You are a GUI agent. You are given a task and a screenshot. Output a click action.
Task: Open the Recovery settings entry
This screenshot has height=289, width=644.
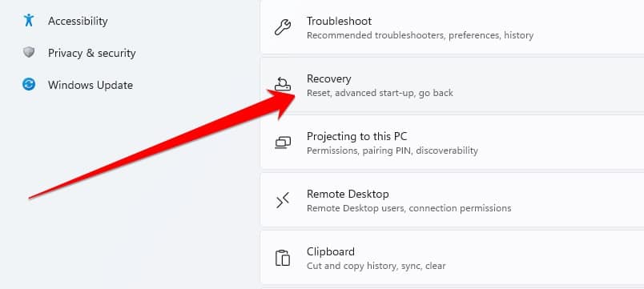(452, 85)
